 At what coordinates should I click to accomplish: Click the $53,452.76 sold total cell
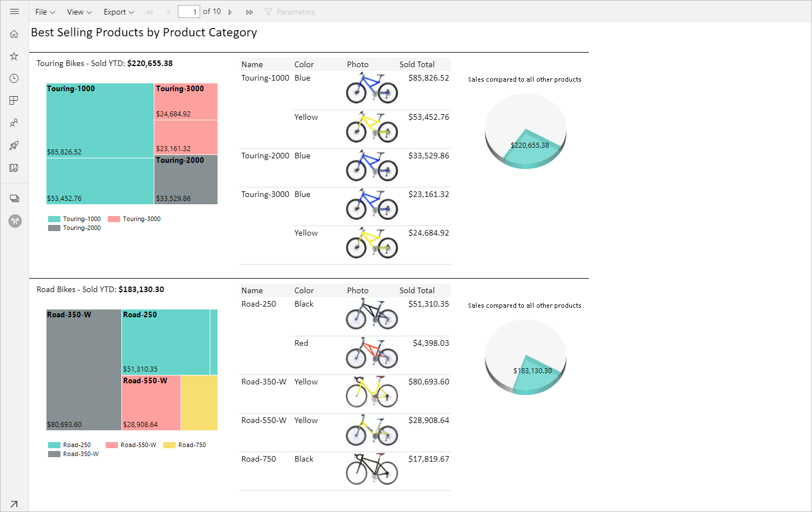pyautogui.click(x=428, y=118)
